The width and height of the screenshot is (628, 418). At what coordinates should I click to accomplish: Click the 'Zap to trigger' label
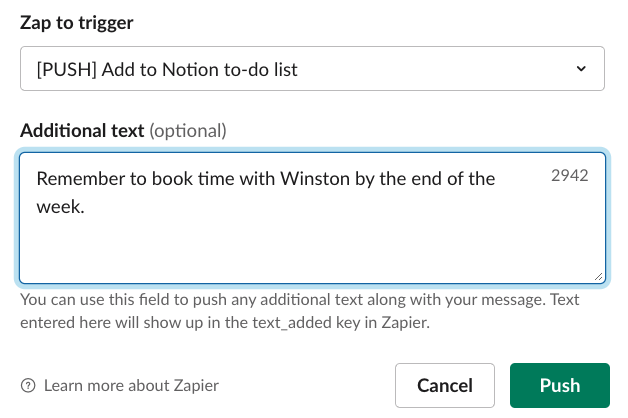coord(77,21)
